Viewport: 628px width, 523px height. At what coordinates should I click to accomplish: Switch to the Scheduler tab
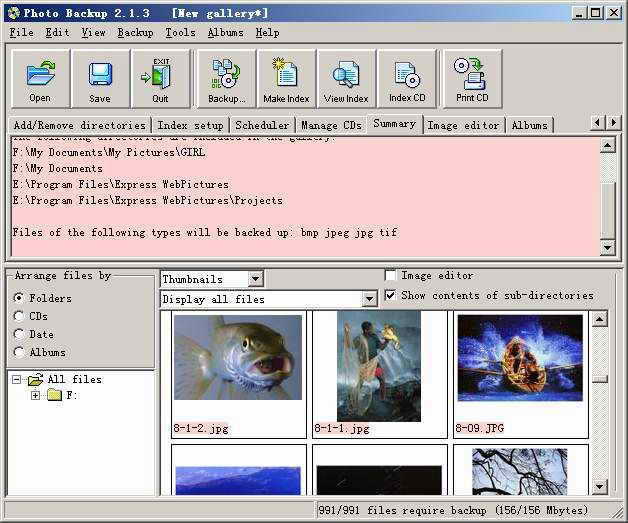[x=262, y=125]
